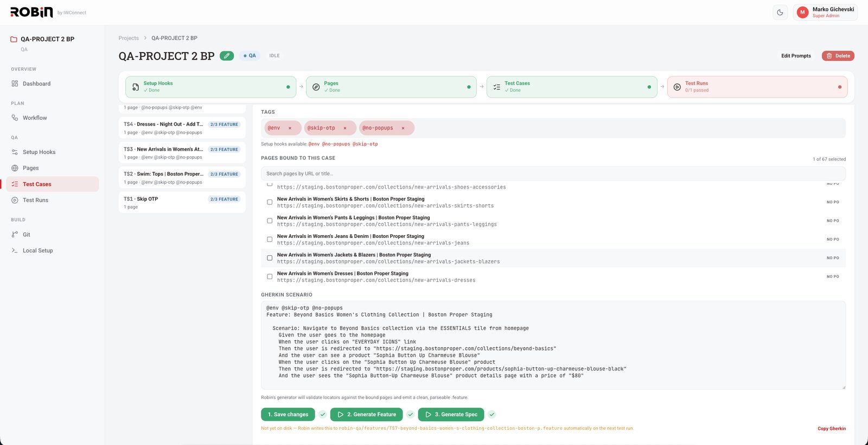
Task: Click the checkmark next to Generate Feature
Action: [411, 415]
